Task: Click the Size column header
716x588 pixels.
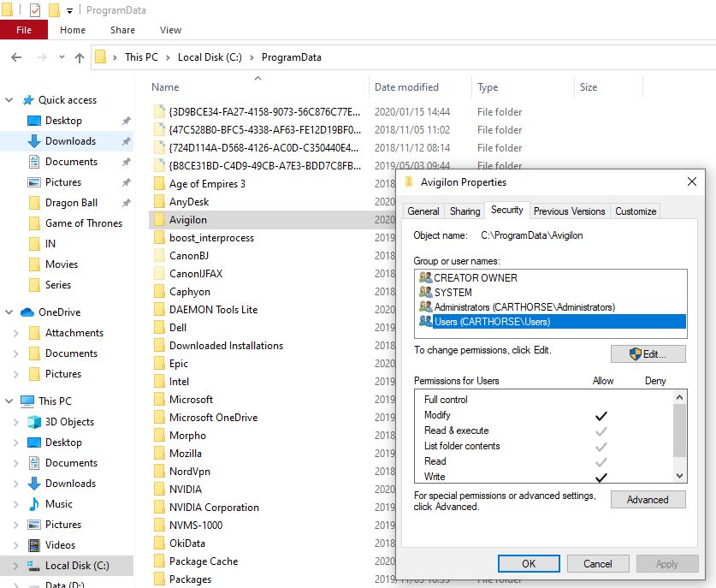Action: pyautogui.click(x=608, y=87)
